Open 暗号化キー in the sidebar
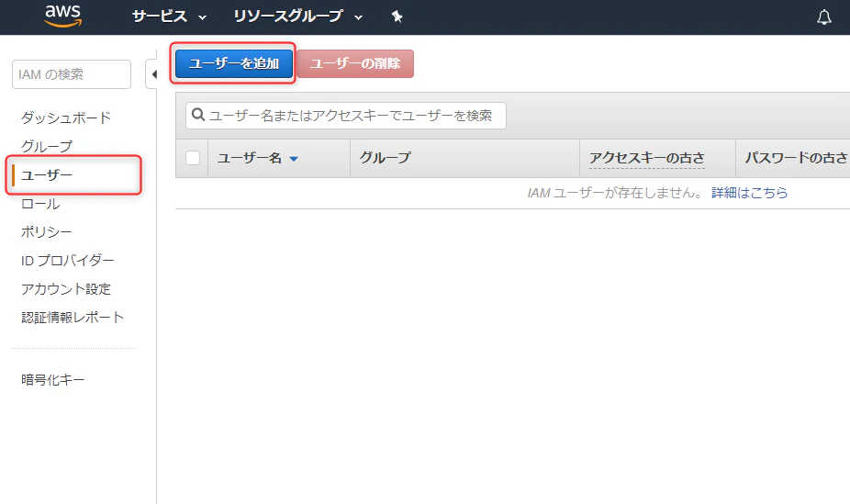 (52, 380)
